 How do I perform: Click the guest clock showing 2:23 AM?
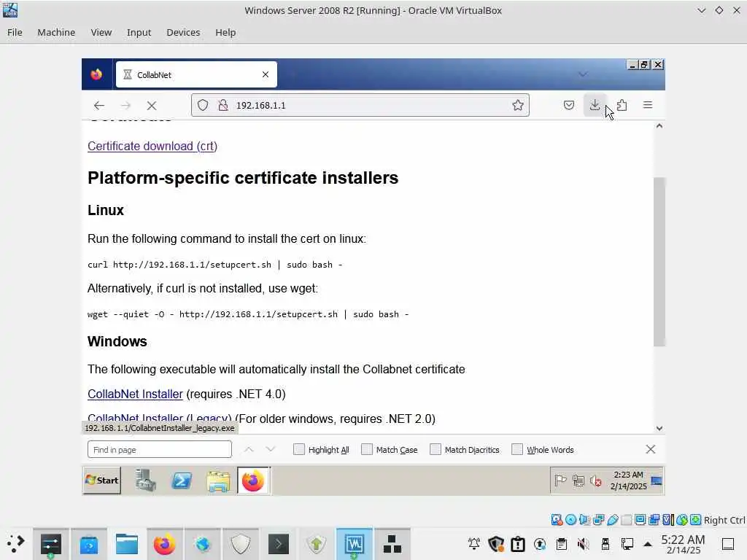pos(628,481)
